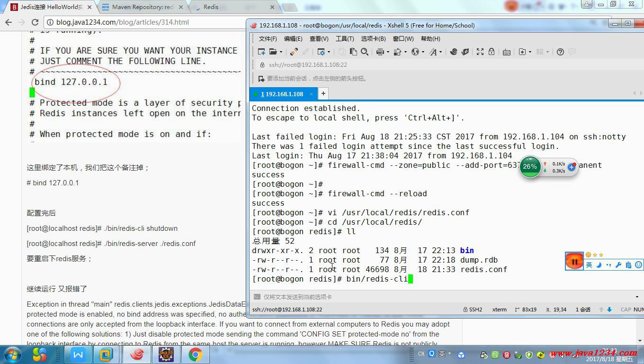The image size is (644, 364).
Task: Open session properties gear icon
Action: (x=321, y=52)
